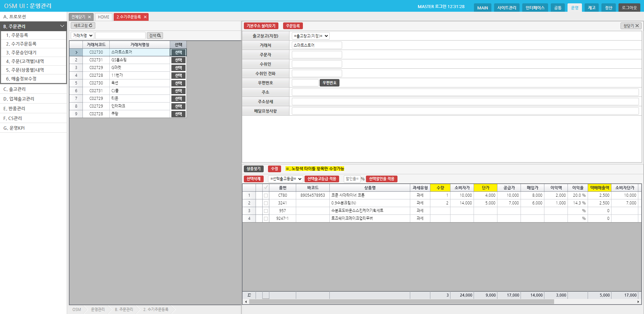Open the 출고창고(지정) warehouse dropdown
Screen dimensions: 644x314
(311, 36)
